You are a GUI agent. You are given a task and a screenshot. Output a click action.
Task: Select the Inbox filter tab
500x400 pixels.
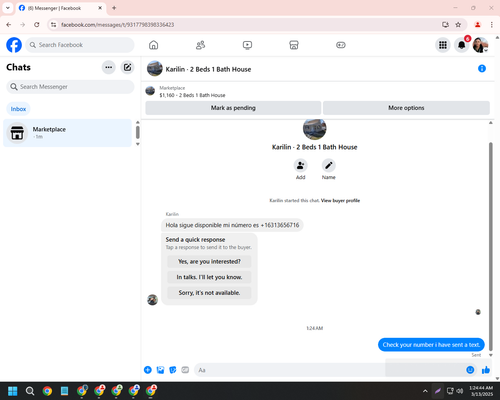pyautogui.click(x=18, y=109)
